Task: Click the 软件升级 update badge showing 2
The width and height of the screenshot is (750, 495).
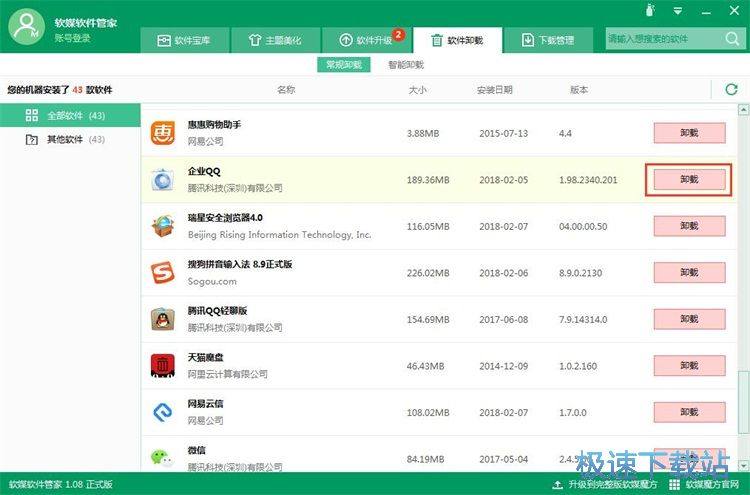Action: [398, 34]
